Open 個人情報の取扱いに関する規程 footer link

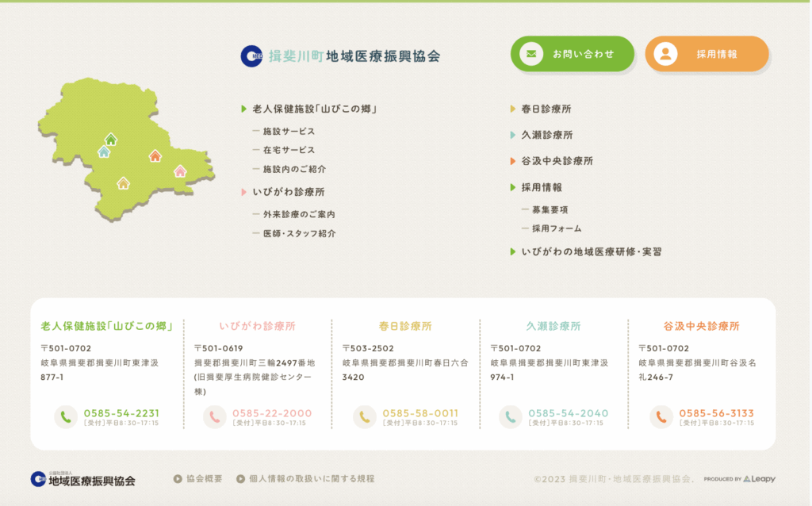point(311,479)
